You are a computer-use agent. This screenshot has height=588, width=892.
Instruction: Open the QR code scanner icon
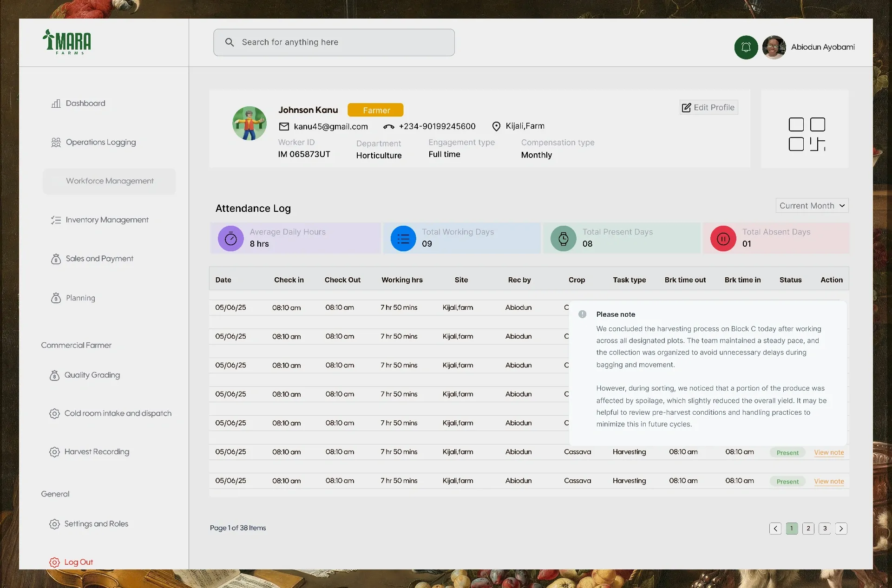[x=807, y=134]
